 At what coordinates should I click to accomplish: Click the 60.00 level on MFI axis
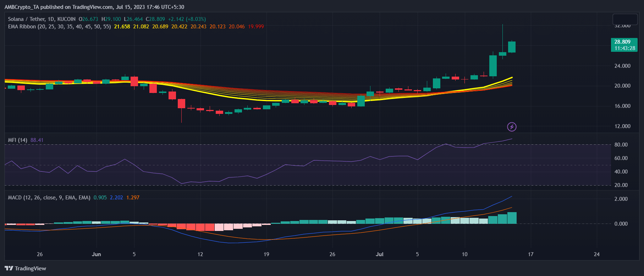[x=621, y=158]
